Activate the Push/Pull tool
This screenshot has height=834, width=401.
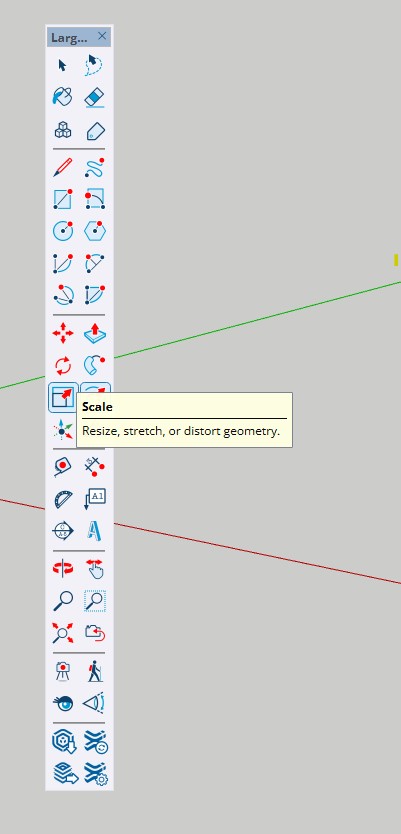point(95,334)
